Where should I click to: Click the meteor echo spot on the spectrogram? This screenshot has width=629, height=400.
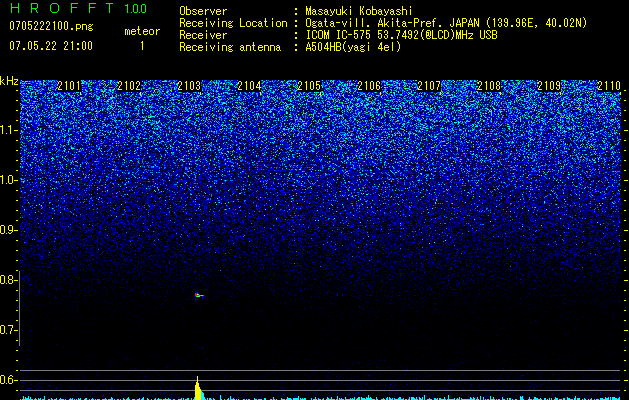pyautogui.click(x=199, y=296)
